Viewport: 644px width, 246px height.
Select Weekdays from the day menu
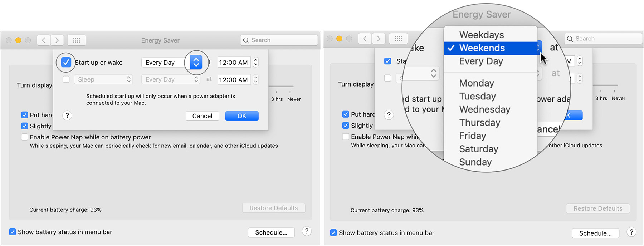[481, 35]
